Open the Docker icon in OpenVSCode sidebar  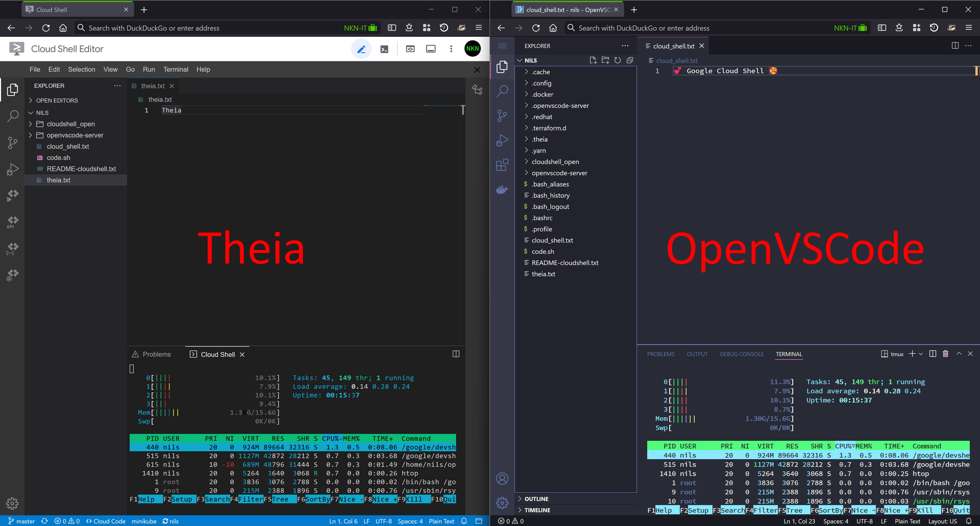click(x=502, y=189)
